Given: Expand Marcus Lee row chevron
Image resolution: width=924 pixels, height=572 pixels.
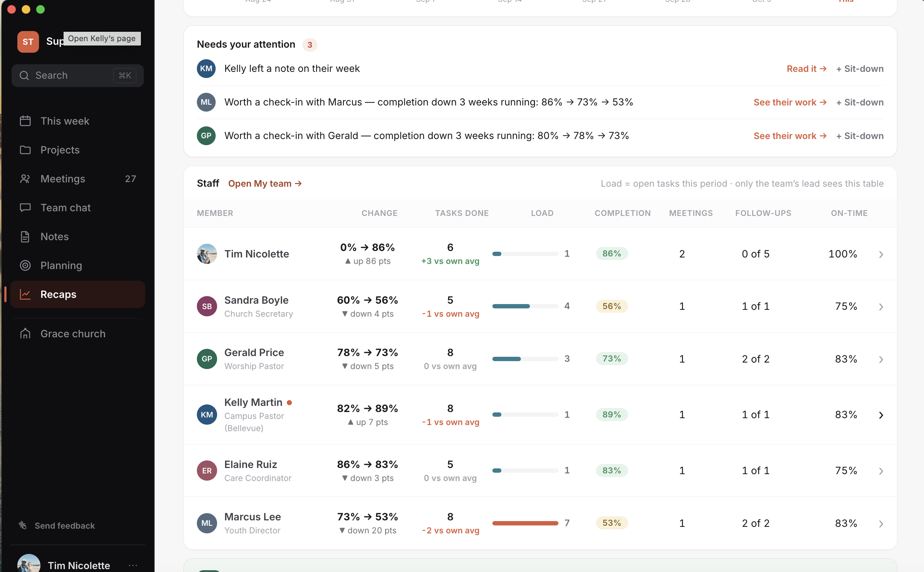Looking at the screenshot, I should 881,524.
